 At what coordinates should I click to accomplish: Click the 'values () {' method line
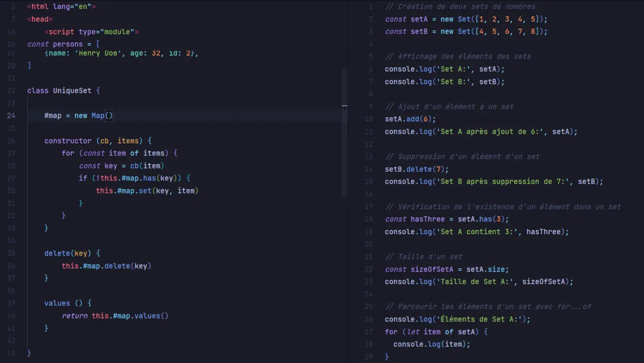pyautogui.click(x=68, y=303)
